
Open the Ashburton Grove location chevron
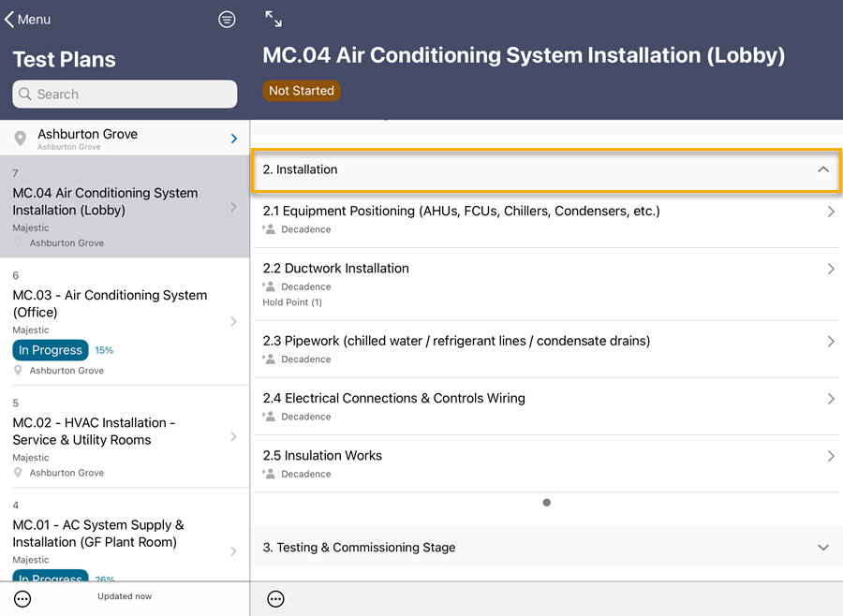(x=234, y=139)
